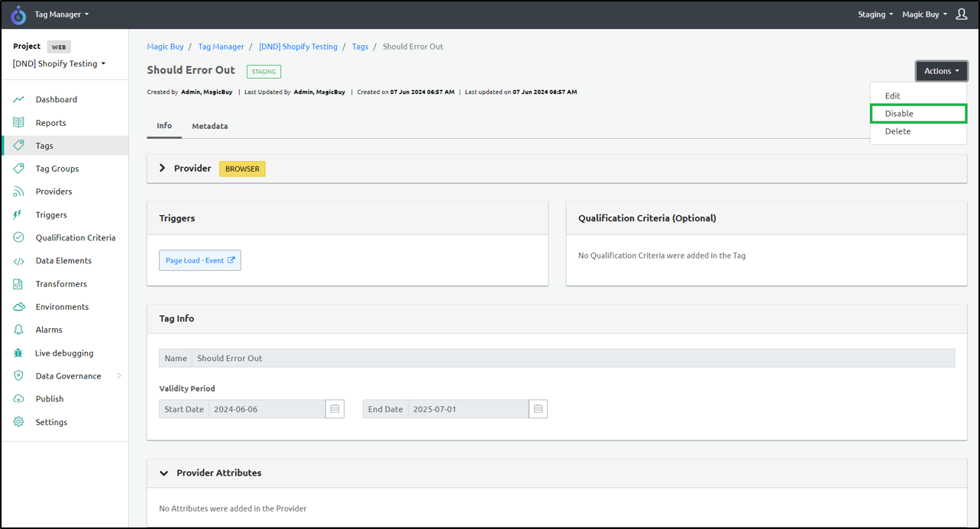Click the Live debugging bug icon
The height and width of the screenshot is (529, 980).
(18, 353)
